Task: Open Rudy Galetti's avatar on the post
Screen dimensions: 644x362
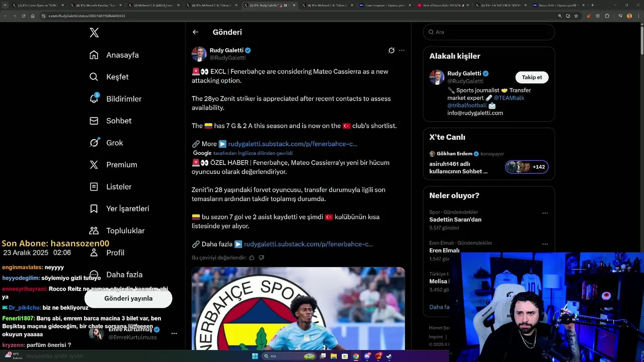Action: pos(199,54)
